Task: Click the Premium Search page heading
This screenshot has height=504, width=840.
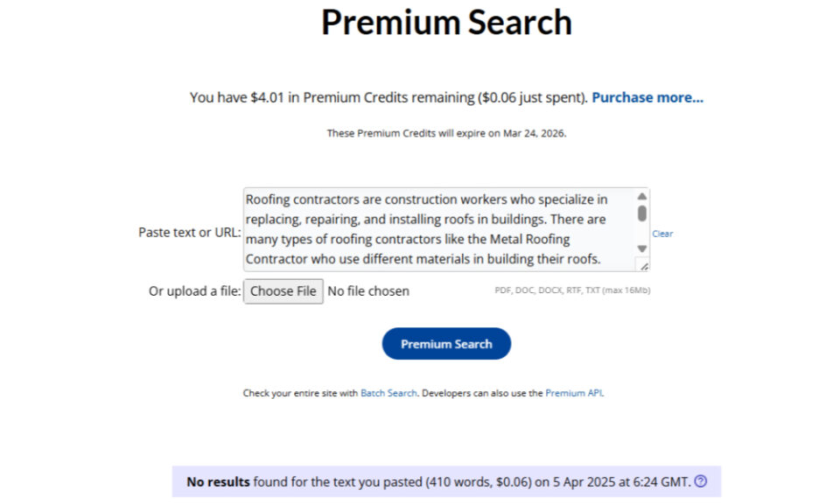Action: point(446,23)
